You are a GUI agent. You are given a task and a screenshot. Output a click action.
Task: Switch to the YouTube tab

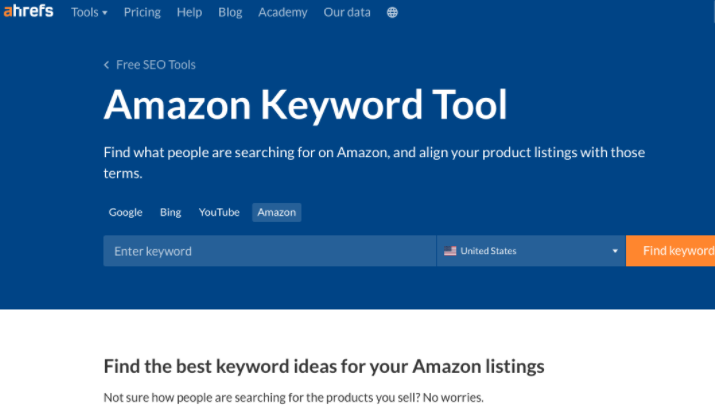click(x=219, y=212)
